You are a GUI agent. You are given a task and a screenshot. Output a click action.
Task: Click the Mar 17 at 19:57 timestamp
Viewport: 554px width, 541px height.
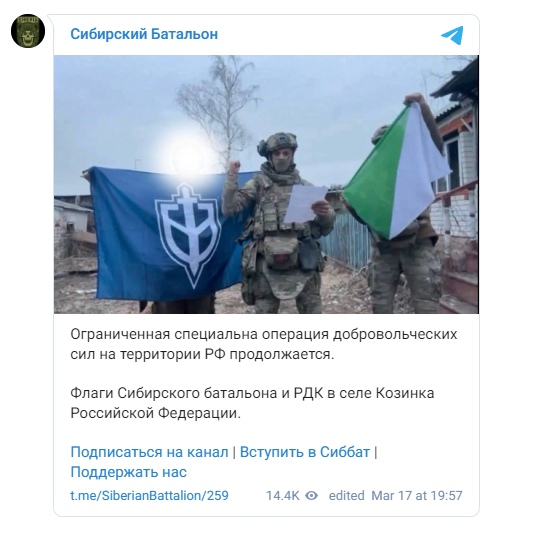pyautogui.click(x=417, y=495)
